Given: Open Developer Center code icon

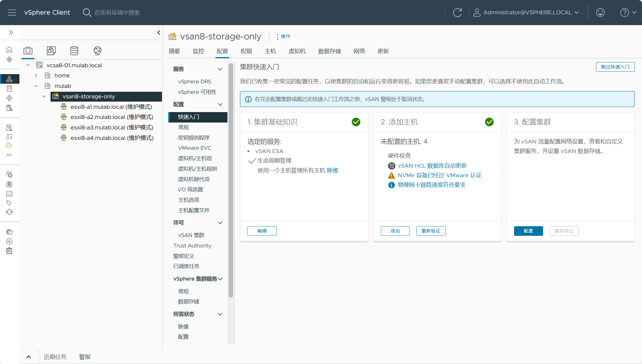Looking at the screenshot, I should click(x=9, y=155).
